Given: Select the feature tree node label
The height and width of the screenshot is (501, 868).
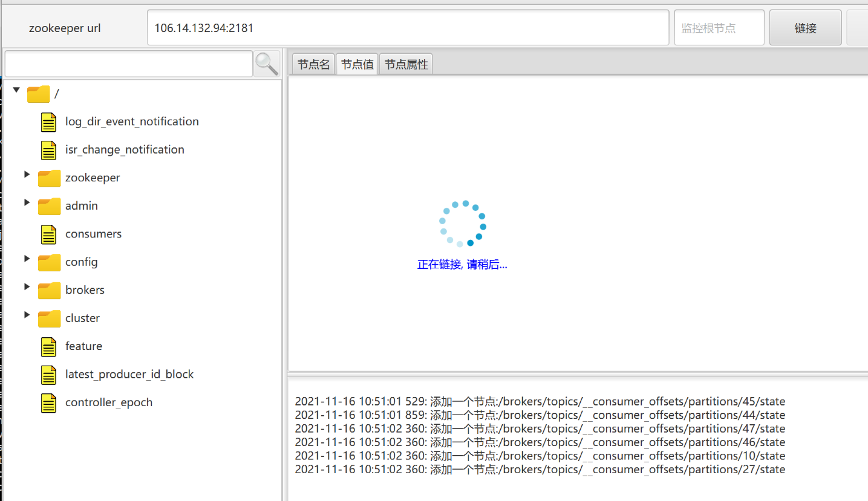Looking at the screenshot, I should tap(83, 346).
